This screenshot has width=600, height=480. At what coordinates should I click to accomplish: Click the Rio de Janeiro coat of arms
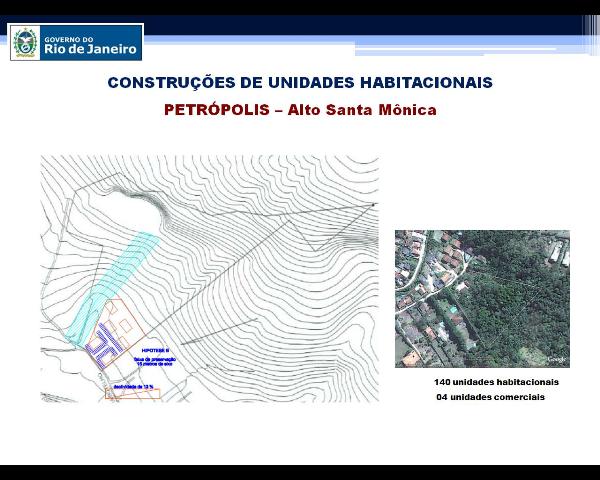(26, 43)
